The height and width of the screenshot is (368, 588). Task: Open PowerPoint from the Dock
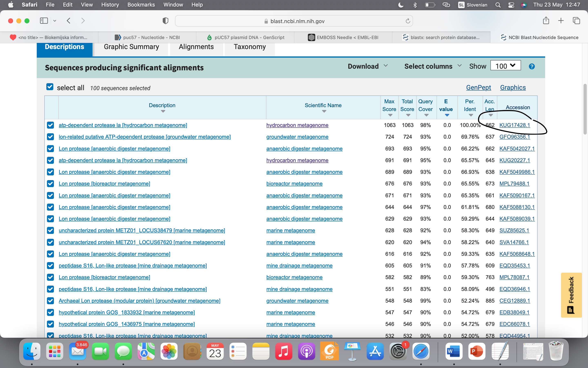pyautogui.click(x=477, y=351)
